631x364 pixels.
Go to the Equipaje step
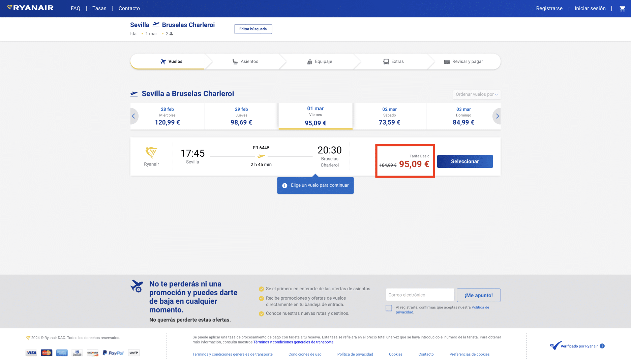point(320,61)
